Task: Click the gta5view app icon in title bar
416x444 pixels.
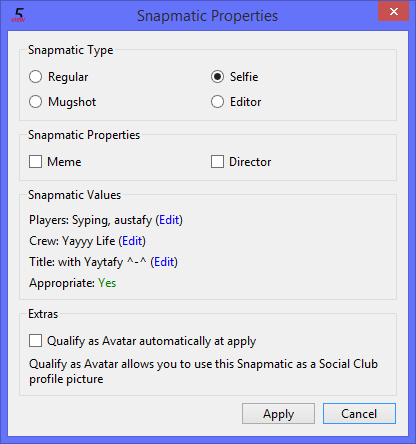Action: tap(18, 15)
